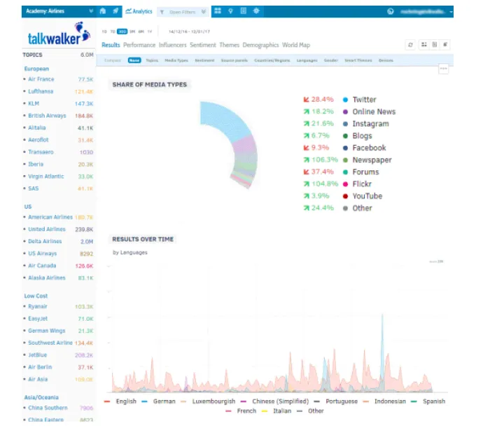
Task: Select the British Airways topic
Action: (47, 116)
